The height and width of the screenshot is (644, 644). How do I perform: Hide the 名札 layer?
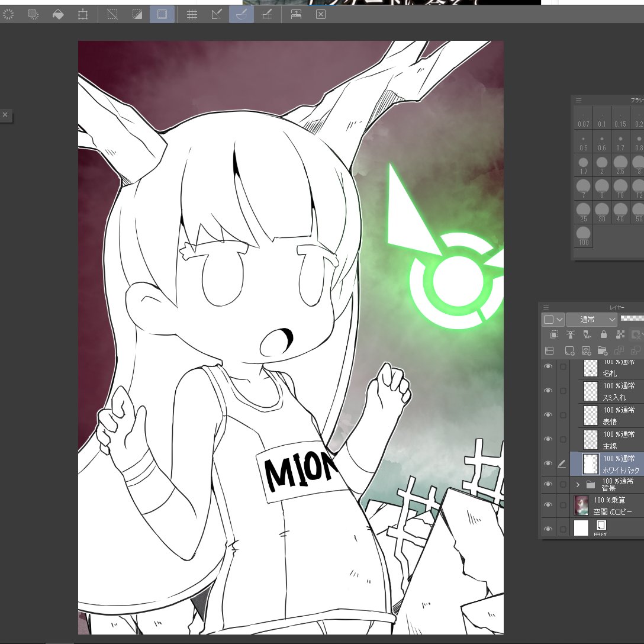548,366
